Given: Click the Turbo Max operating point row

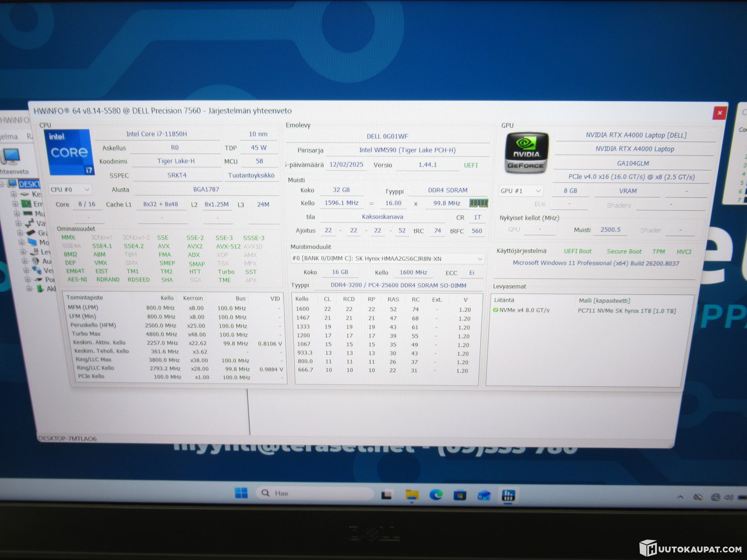Looking at the screenshot, I should pyautogui.click(x=177, y=334).
